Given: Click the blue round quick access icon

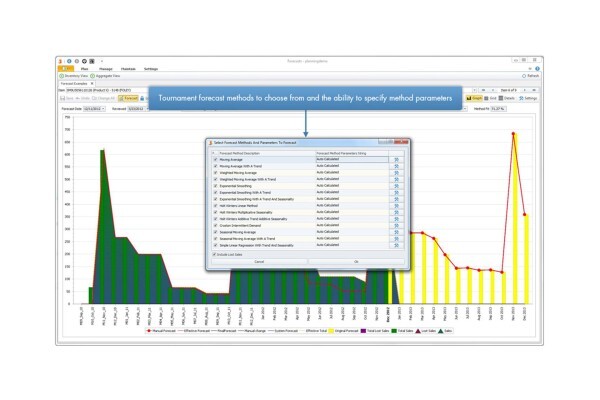Looking at the screenshot, I should (x=69, y=61).
